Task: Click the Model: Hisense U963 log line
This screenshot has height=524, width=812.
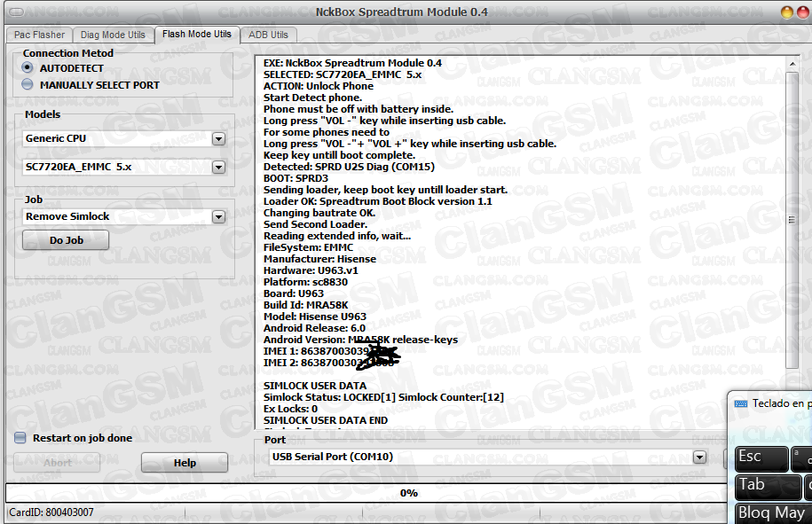Action: [315, 316]
